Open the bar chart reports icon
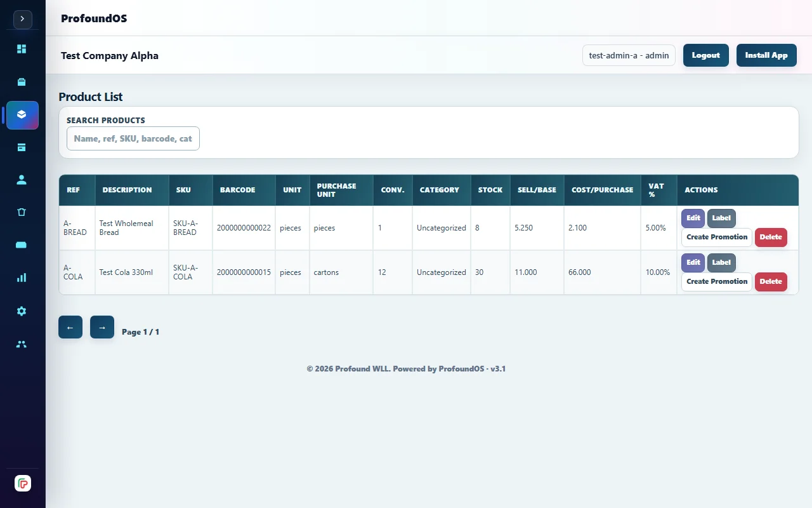 point(22,277)
